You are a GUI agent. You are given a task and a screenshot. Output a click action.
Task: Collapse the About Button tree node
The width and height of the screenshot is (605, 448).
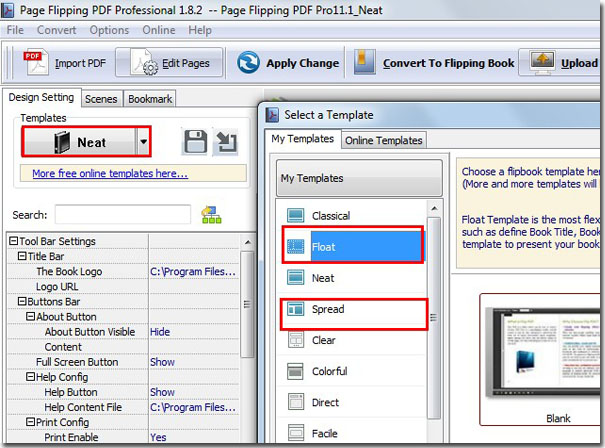pos(30,316)
